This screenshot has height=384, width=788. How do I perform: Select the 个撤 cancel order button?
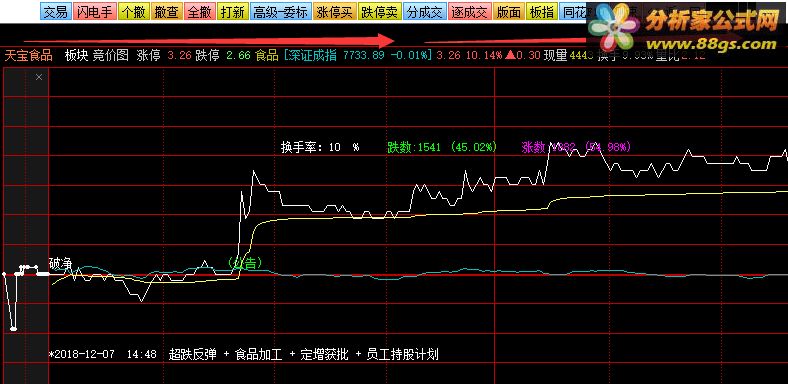[134, 12]
